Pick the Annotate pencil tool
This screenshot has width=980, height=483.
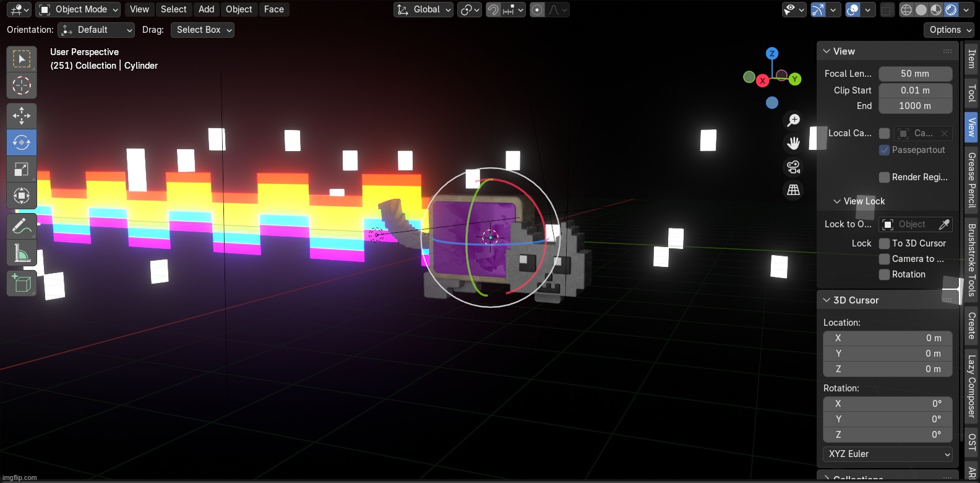tap(22, 227)
